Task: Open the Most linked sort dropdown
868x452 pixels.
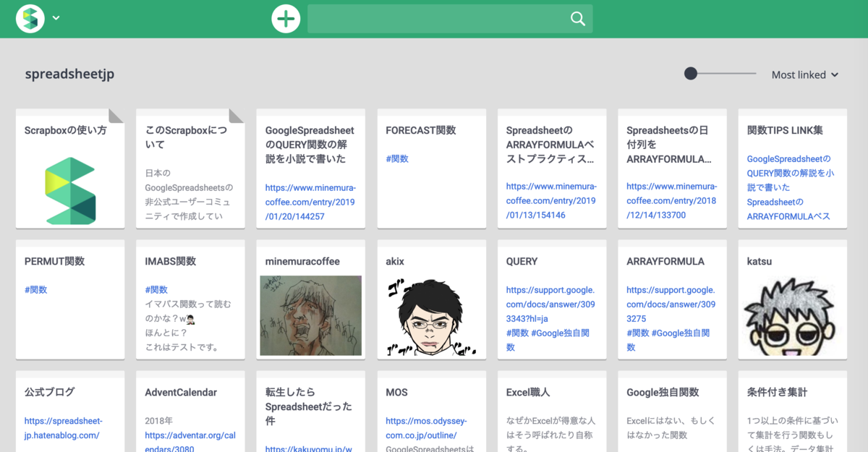Action: 805,74
